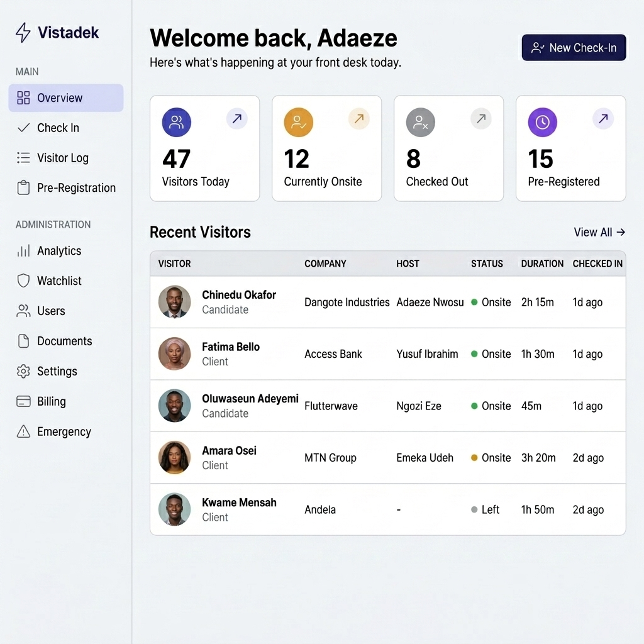
Task: Select Visitor Log in sidebar
Action: coord(62,158)
